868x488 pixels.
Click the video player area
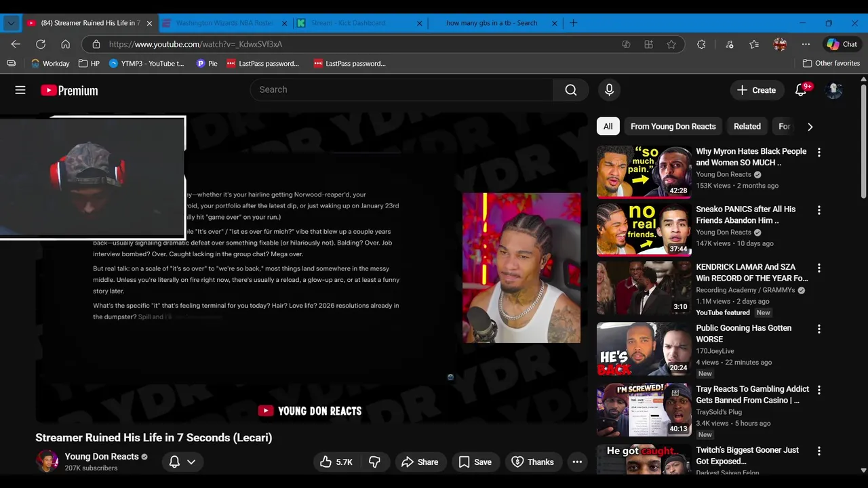click(x=312, y=268)
